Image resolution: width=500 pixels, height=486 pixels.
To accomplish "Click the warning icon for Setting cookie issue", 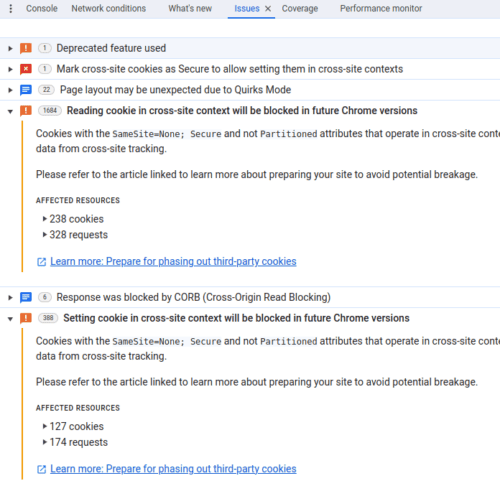I will 26,318.
